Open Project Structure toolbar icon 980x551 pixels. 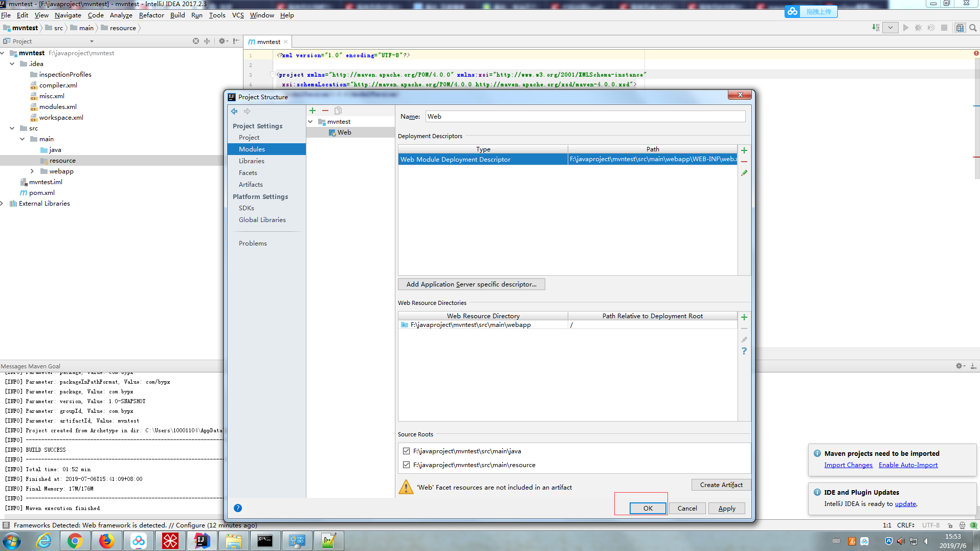tap(960, 28)
